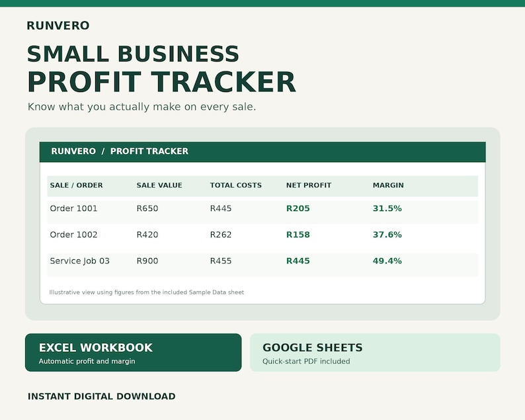Click the RUNVERO brand name at the top
525x420 pixels.
pos(58,25)
